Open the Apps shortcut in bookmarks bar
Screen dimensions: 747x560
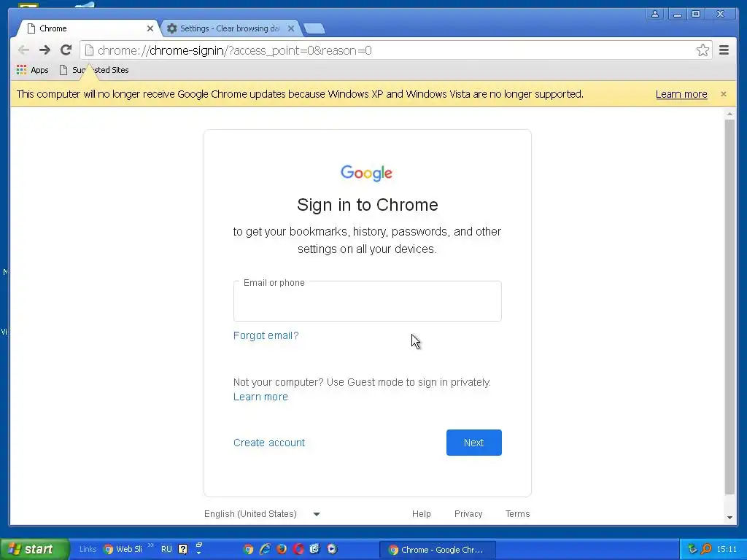pyautogui.click(x=32, y=70)
